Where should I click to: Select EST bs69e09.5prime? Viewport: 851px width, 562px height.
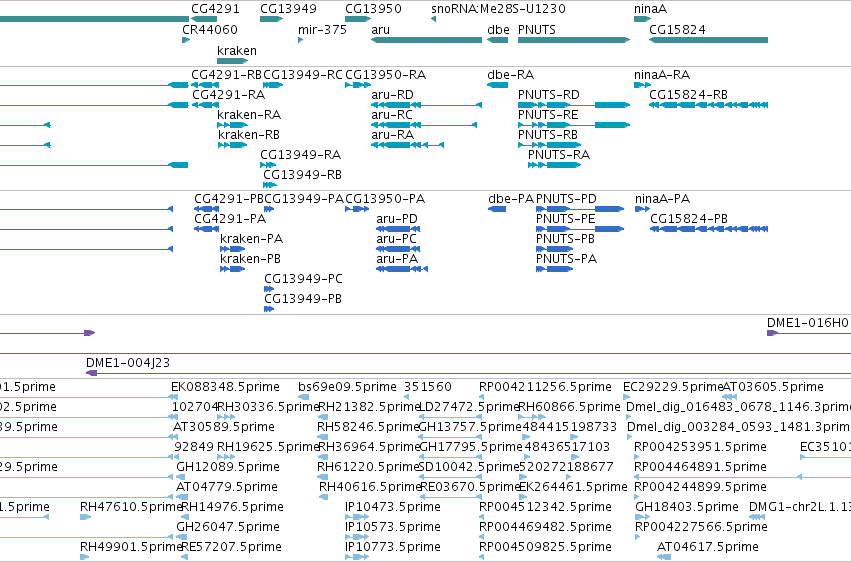[347, 387]
